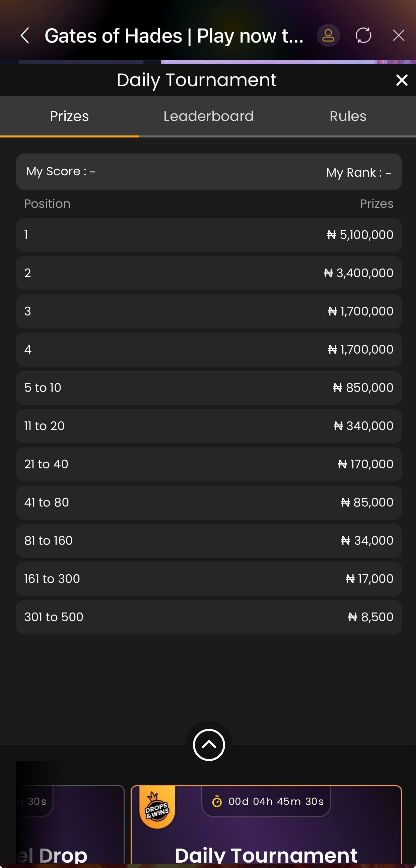
Task: Click the tournament countdown timer icon
Action: [217, 801]
